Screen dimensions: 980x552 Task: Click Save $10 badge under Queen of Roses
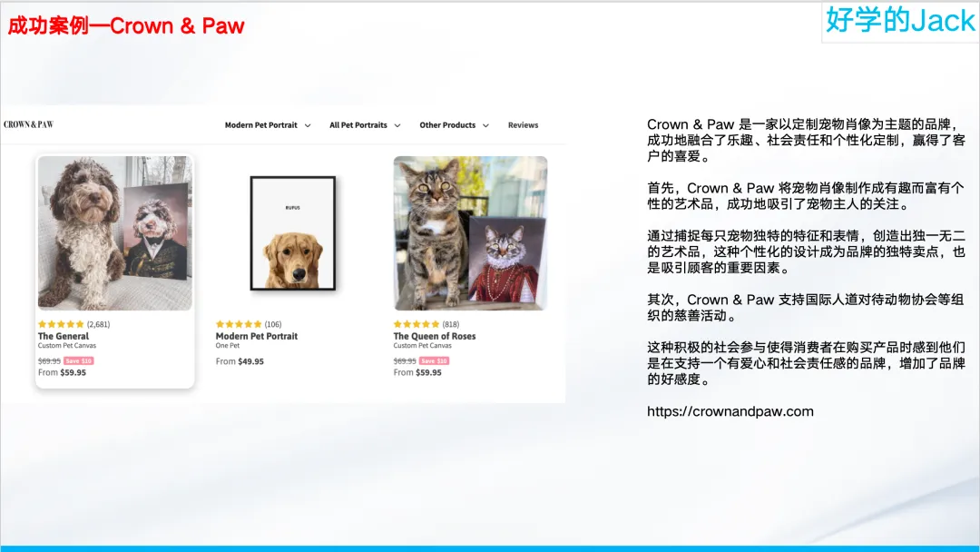click(435, 360)
